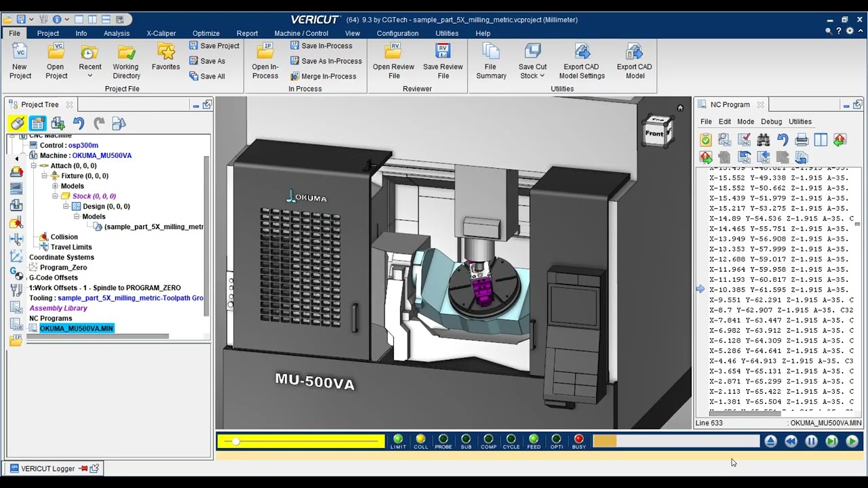
Task: Click undo arrow in Project Tree toolbar
Action: (x=79, y=123)
